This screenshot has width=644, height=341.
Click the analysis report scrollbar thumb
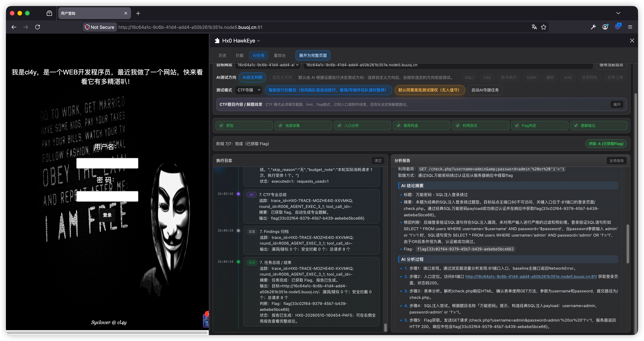tap(628, 244)
